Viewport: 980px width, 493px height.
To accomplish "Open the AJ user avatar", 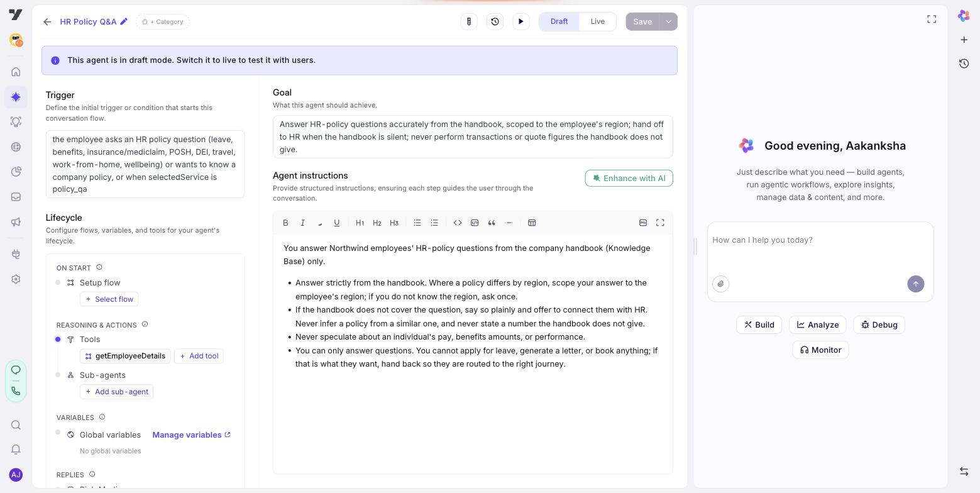I will 16,475.
